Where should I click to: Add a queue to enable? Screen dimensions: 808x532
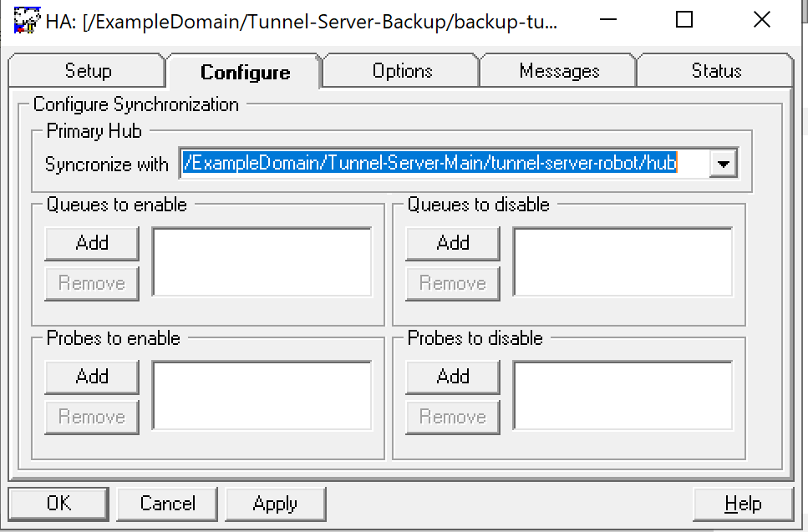point(92,243)
